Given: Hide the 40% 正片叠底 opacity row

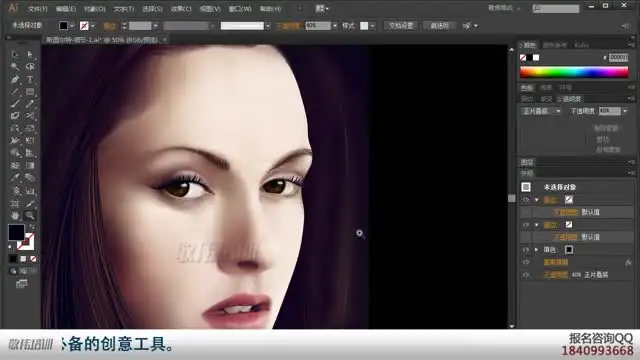Looking at the screenshot, I should (526, 275).
